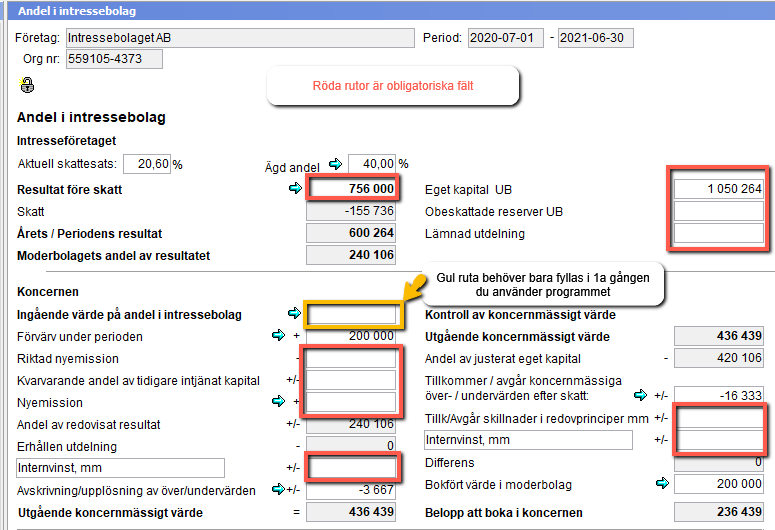The height and width of the screenshot is (530, 775).
Task: Click the Differens value field
Action: [719, 463]
